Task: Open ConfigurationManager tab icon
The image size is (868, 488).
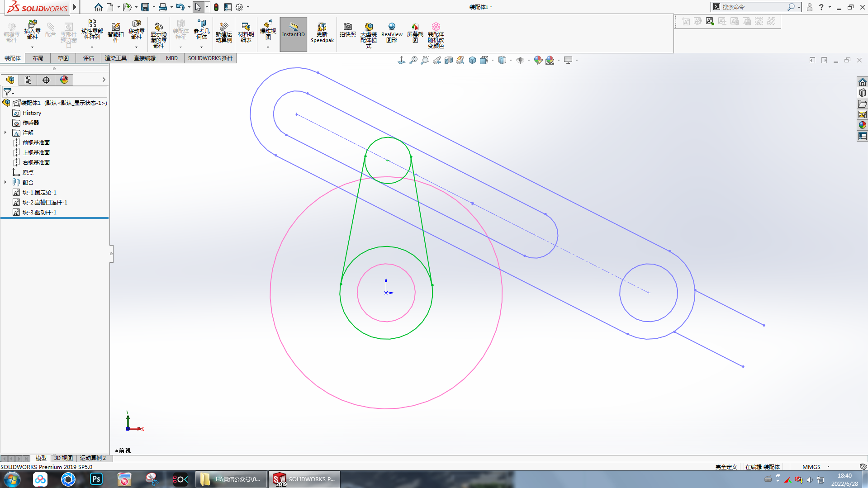Action: pyautogui.click(x=28, y=80)
